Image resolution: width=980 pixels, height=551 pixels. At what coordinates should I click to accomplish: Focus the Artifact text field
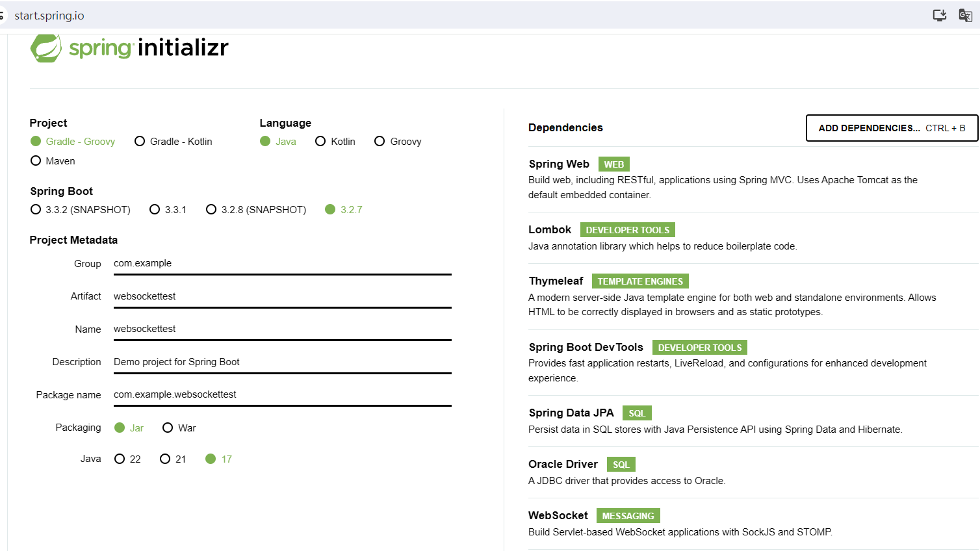[x=282, y=296]
